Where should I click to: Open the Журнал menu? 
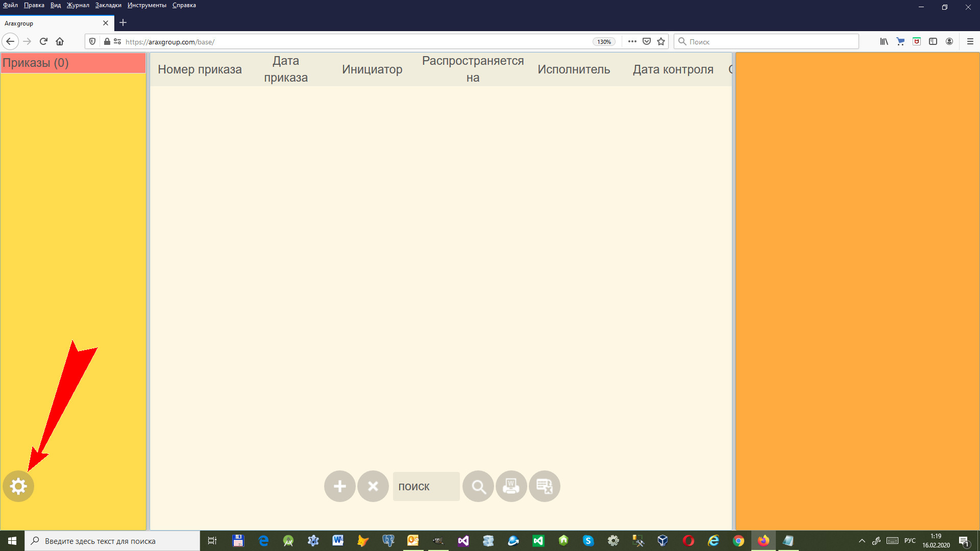click(x=78, y=5)
